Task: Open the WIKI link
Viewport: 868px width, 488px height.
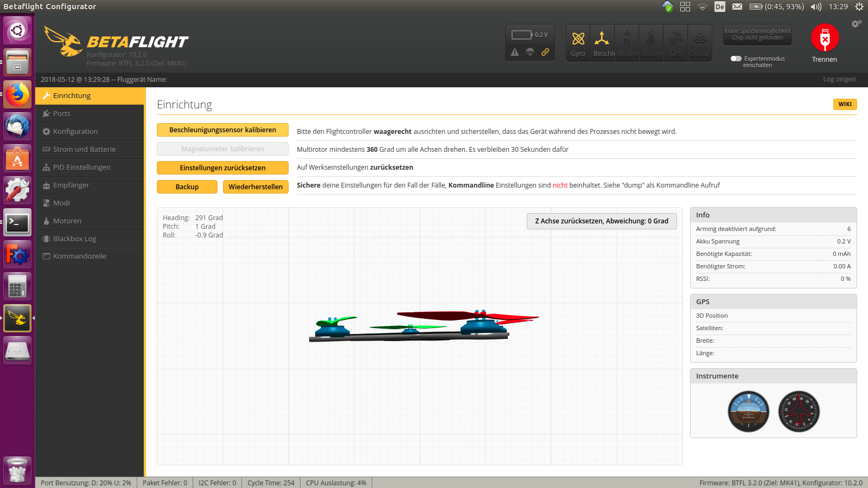Action: 845,104
